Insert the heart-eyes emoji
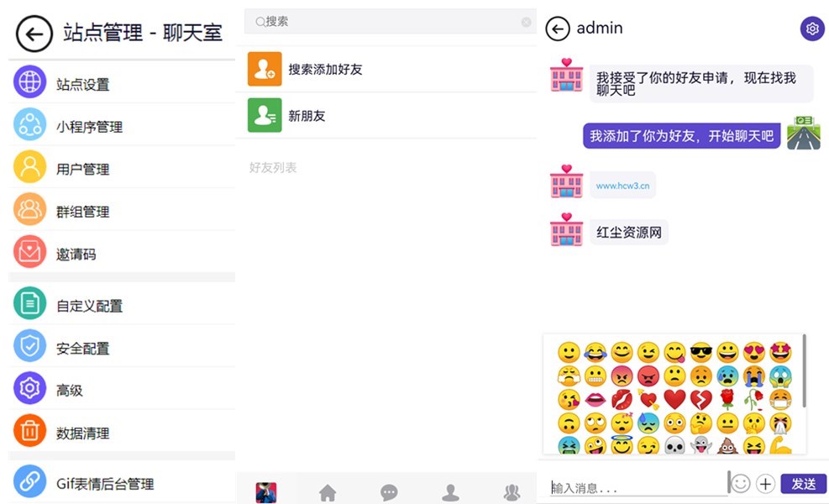Image resolution: width=829 pixels, height=504 pixels. point(754,352)
